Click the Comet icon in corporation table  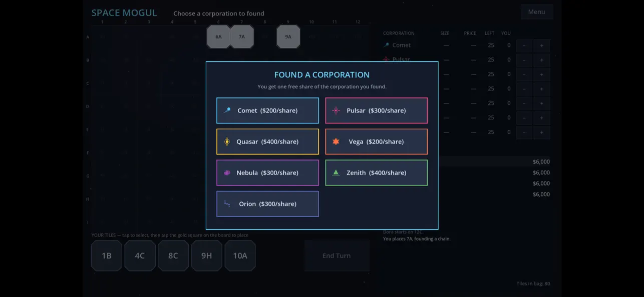coord(386,45)
